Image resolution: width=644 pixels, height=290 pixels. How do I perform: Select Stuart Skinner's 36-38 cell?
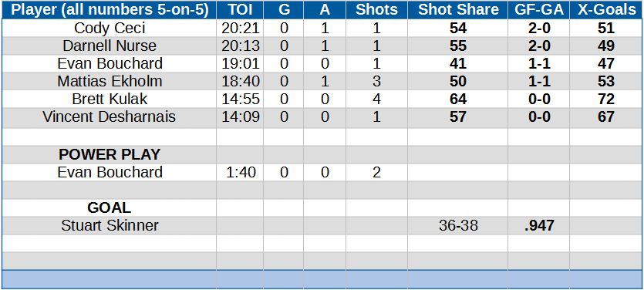[457, 225]
